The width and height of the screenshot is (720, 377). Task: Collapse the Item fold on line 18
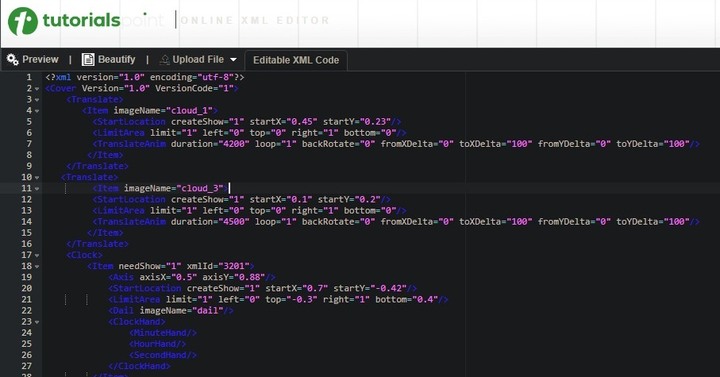tap(37, 266)
